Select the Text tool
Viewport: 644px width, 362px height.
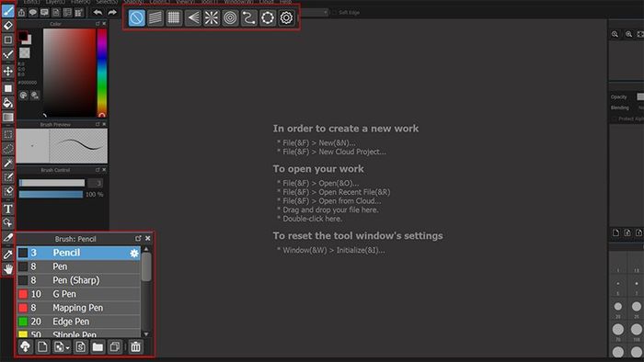pyautogui.click(x=7, y=209)
